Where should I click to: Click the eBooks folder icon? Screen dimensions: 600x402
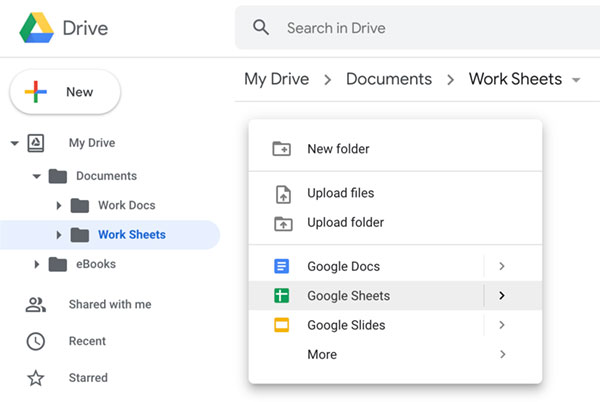click(58, 264)
